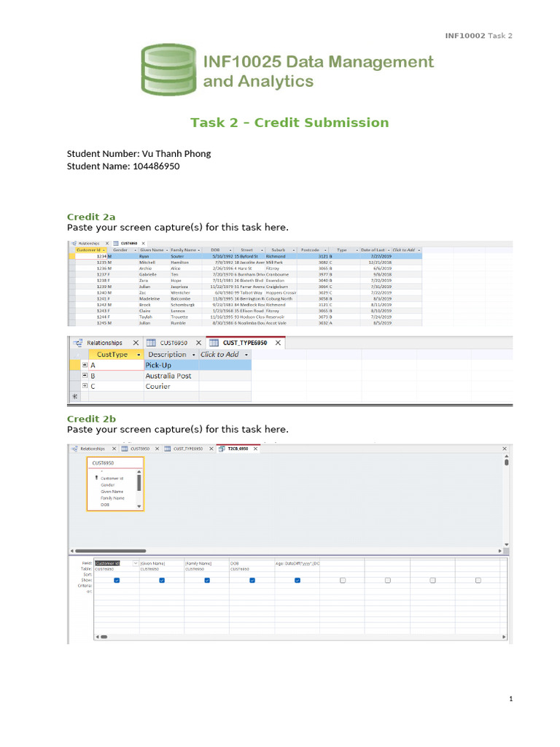Check the first empty Show box after the Age column
The width and height of the screenshot is (560, 747).
(343, 580)
